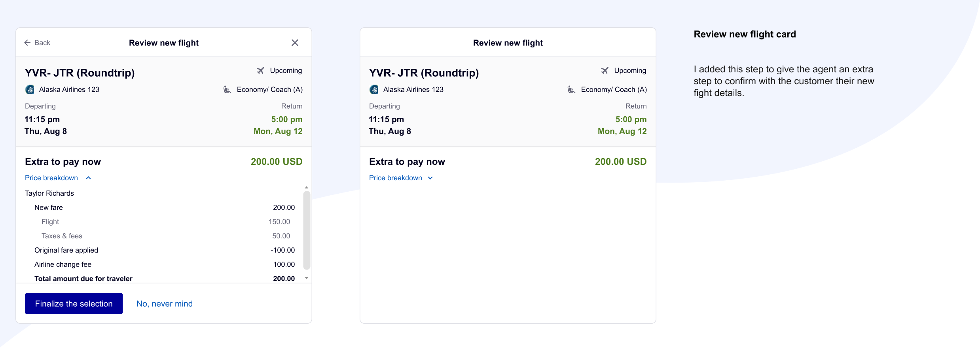Click seat icon next to Economy/Coach in left card
Viewport: 980px width, 351px height.
point(227,89)
